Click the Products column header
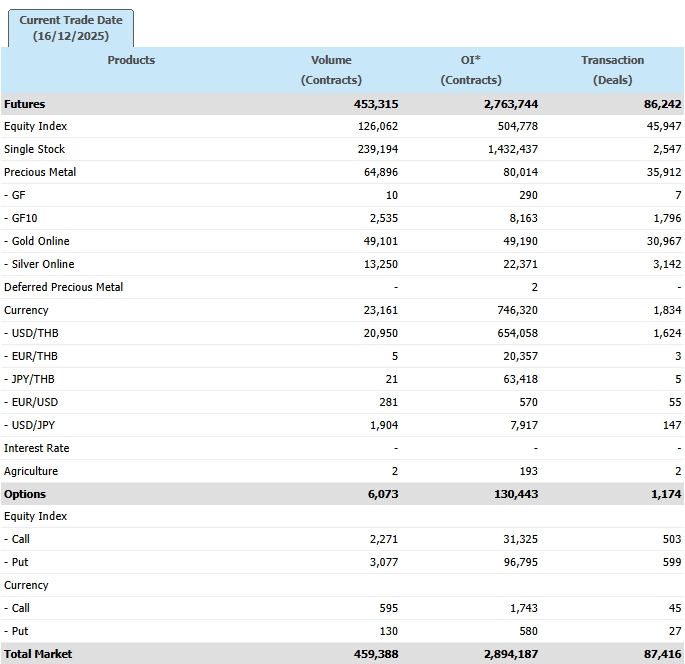 pyautogui.click(x=131, y=60)
